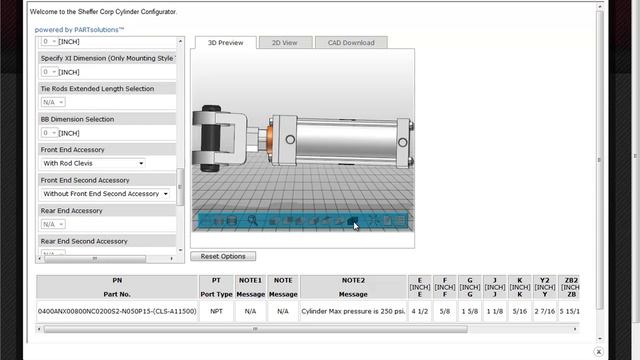
Task: Click the NOTE1 Message column header
Action: [250, 287]
